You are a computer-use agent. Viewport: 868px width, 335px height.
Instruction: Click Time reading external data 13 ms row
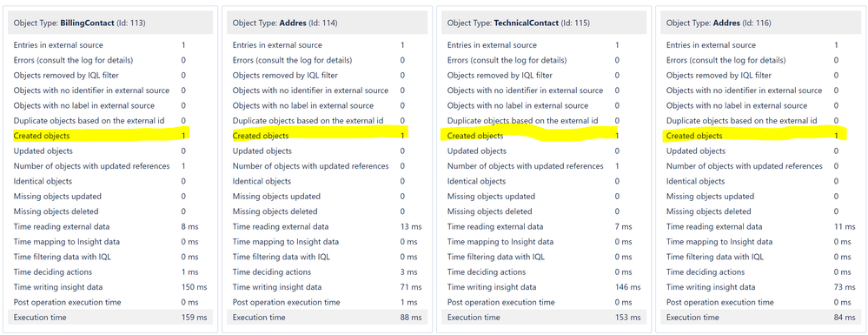click(327, 226)
